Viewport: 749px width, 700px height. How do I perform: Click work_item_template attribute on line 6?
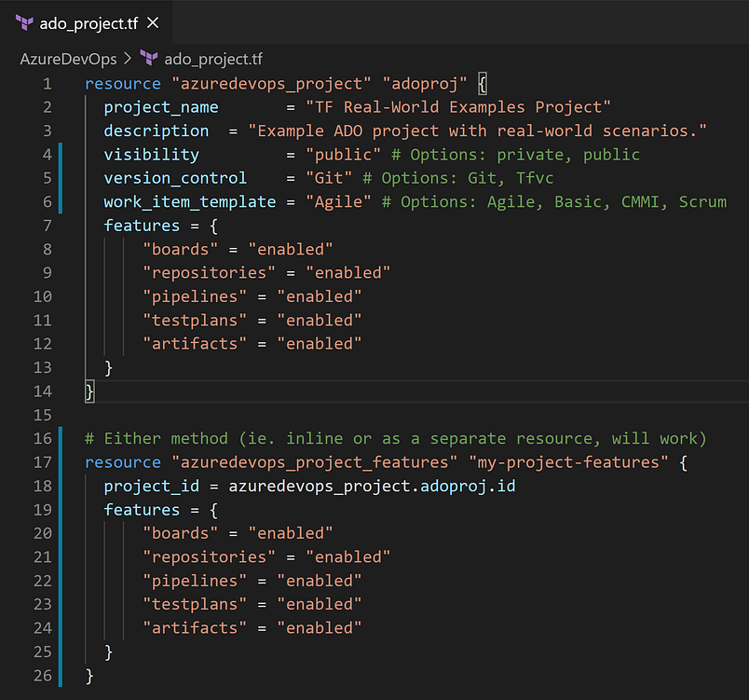[x=190, y=201]
